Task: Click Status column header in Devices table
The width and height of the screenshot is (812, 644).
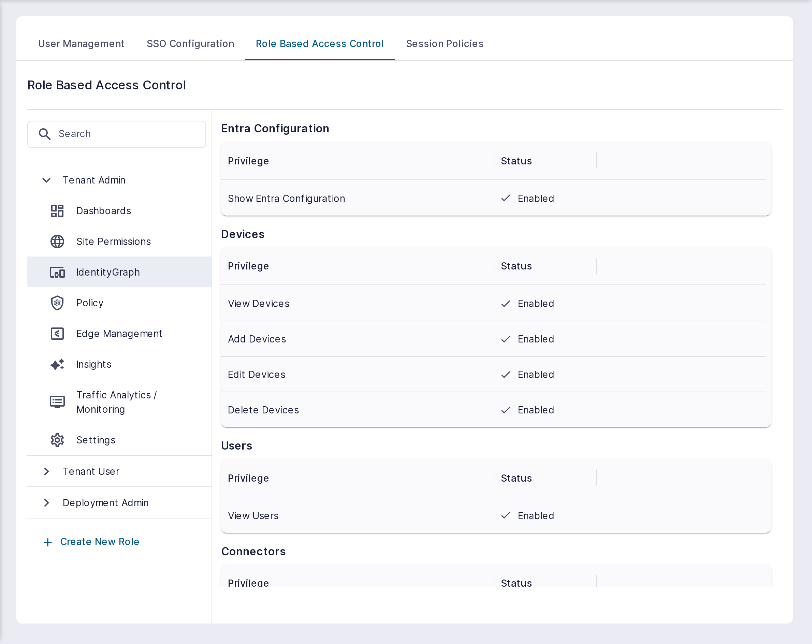Action: (516, 266)
